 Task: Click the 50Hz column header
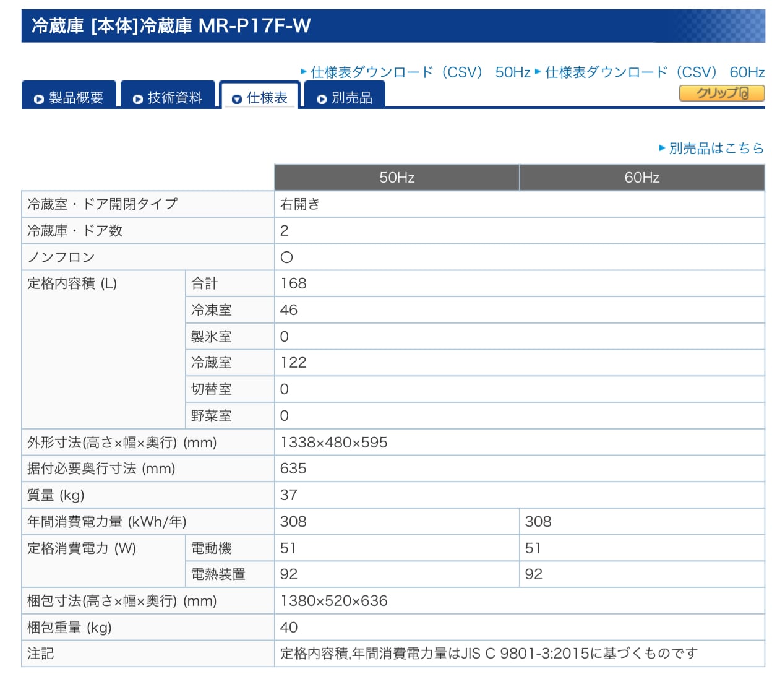397,178
